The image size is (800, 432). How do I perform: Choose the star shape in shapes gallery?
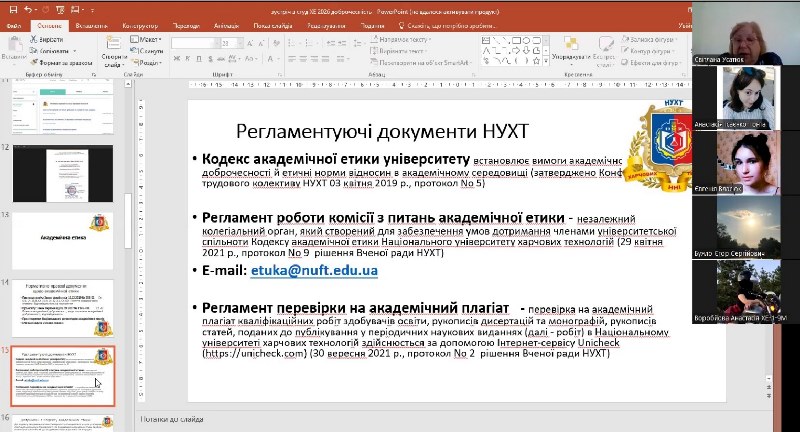click(x=536, y=61)
